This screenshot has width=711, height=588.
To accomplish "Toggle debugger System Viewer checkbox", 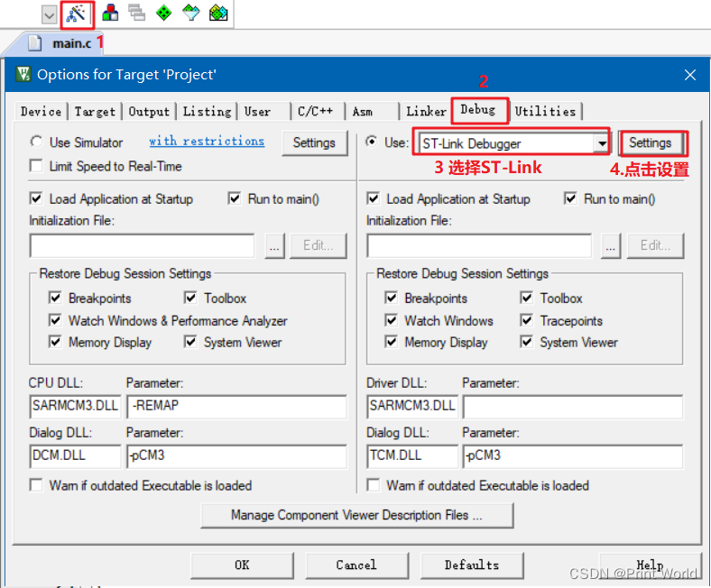I will 526,342.
